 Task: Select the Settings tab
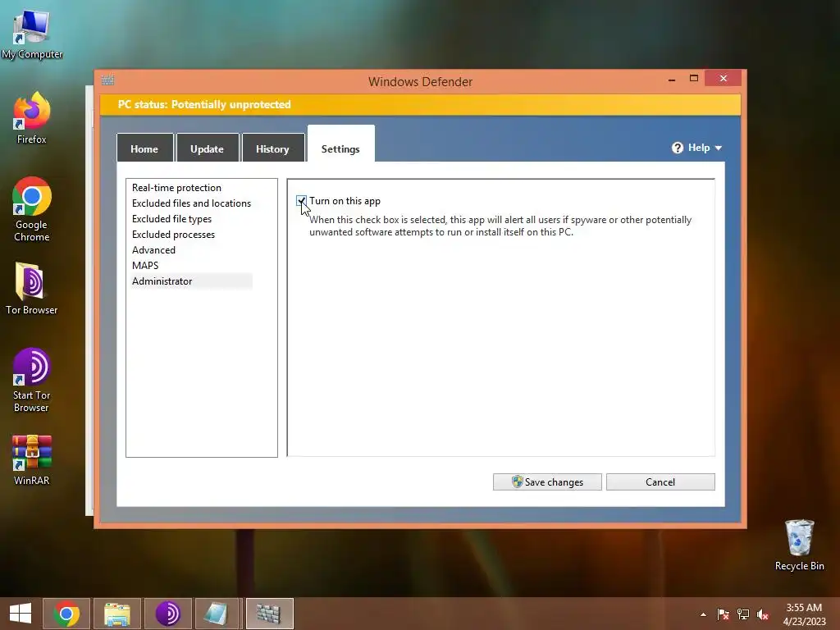coord(340,144)
